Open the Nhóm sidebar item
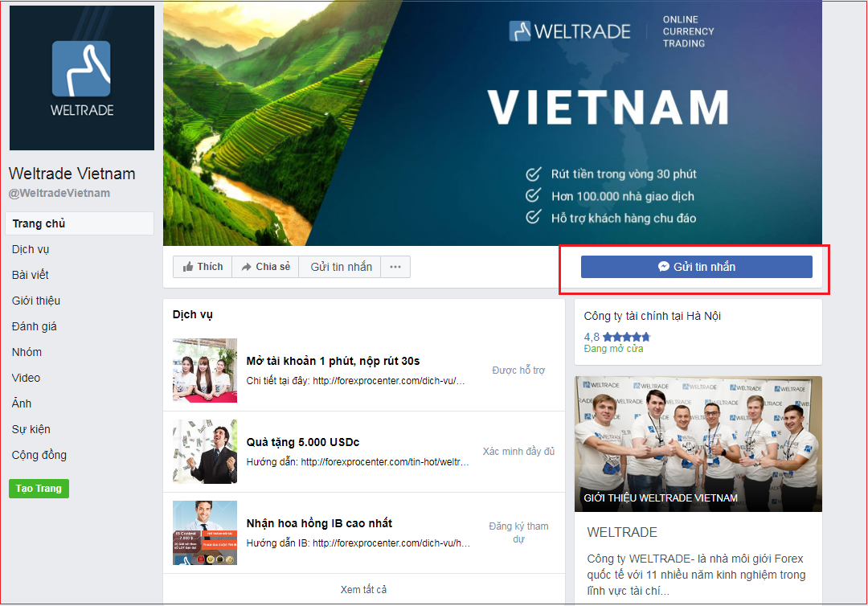This screenshot has width=868, height=606. click(27, 352)
